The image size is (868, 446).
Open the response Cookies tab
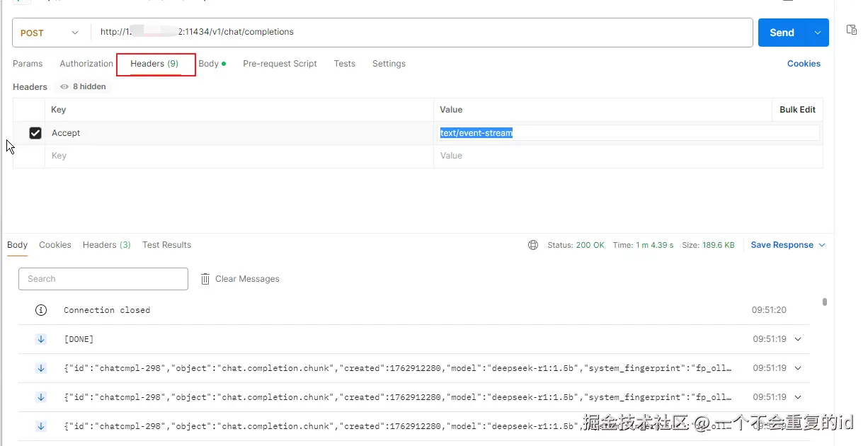click(x=55, y=245)
